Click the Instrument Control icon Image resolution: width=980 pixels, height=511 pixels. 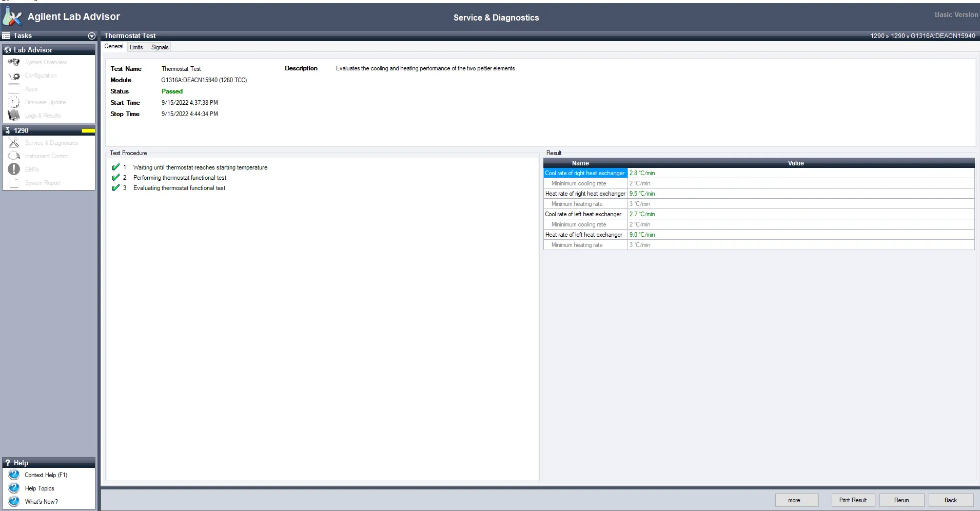(x=14, y=156)
